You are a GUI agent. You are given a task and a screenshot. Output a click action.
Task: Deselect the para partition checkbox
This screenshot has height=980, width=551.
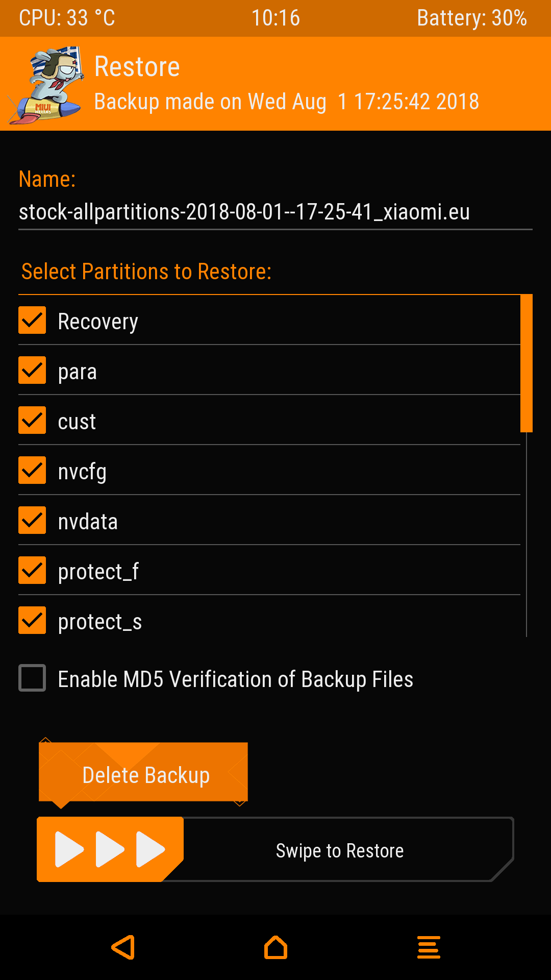point(32,371)
